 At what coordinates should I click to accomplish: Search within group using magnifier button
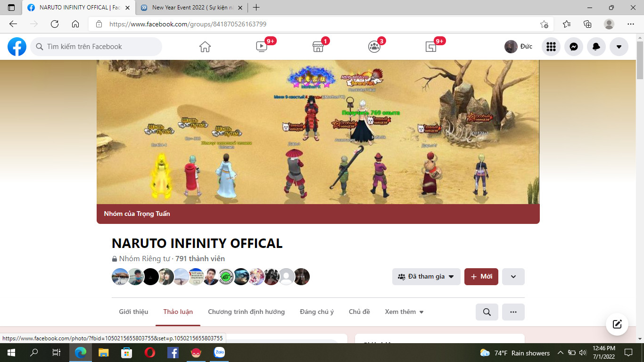pyautogui.click(x=487, y=312)
